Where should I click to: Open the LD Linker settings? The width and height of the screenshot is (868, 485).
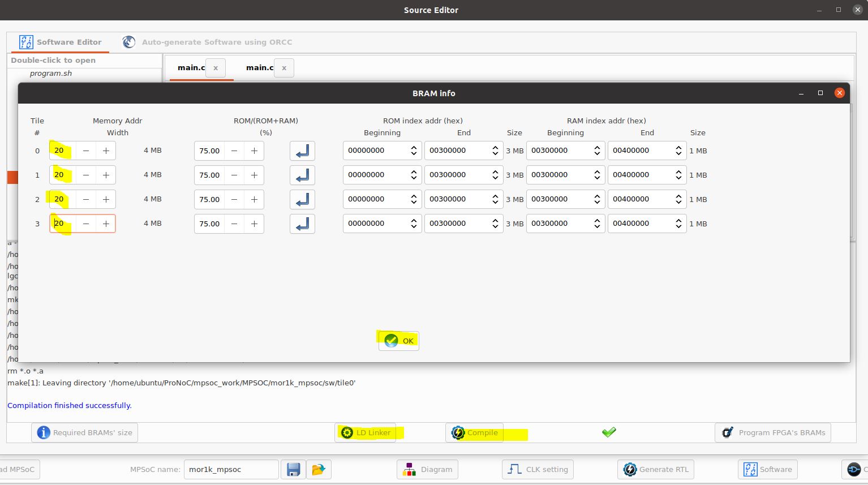366,432
